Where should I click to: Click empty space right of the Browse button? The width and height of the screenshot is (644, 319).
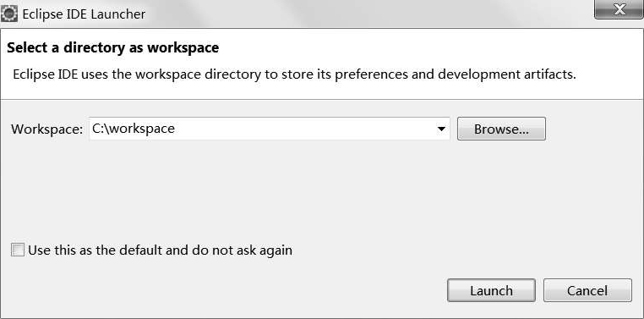click(x=593, y=129)
